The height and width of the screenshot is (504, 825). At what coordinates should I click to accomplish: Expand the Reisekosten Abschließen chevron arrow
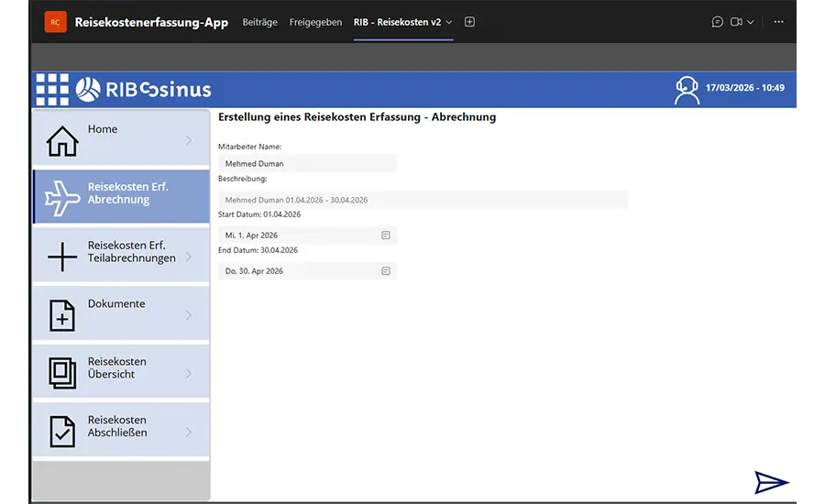click(x=188, y=432)
